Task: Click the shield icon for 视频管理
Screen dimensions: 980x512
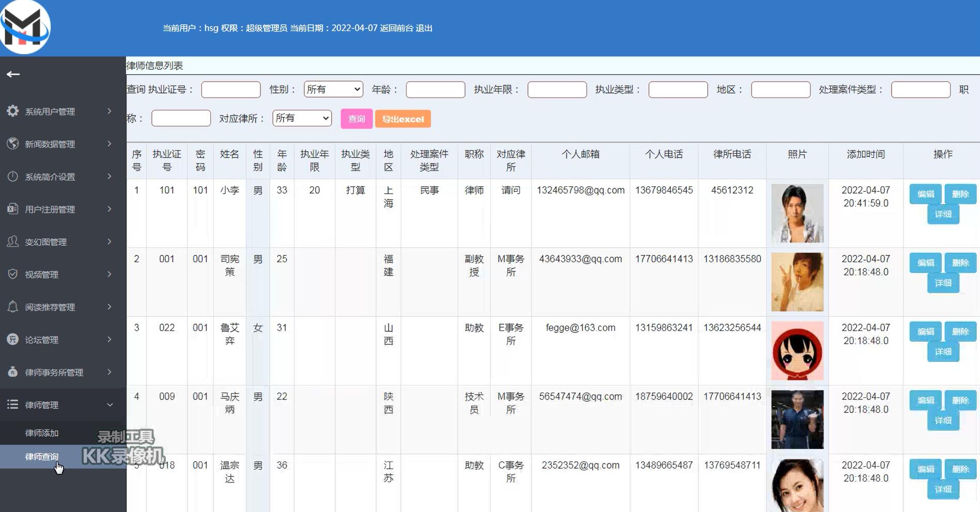Action: click(13, 274)
